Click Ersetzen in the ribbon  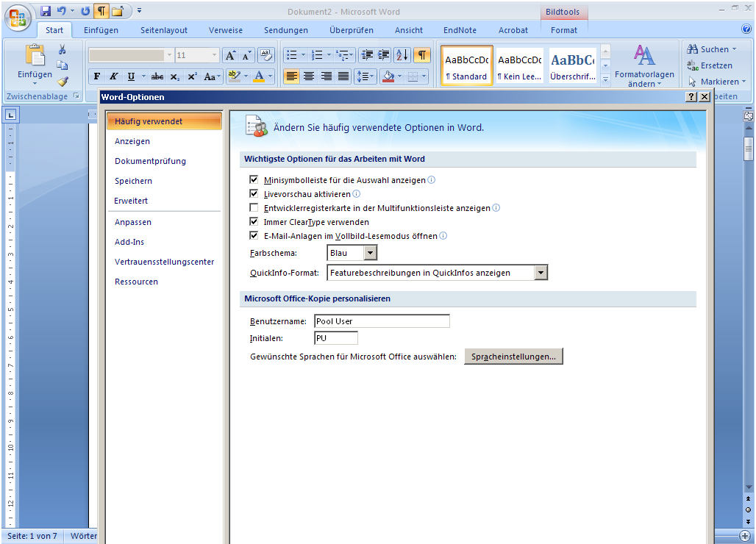click(x=710, y=65)
